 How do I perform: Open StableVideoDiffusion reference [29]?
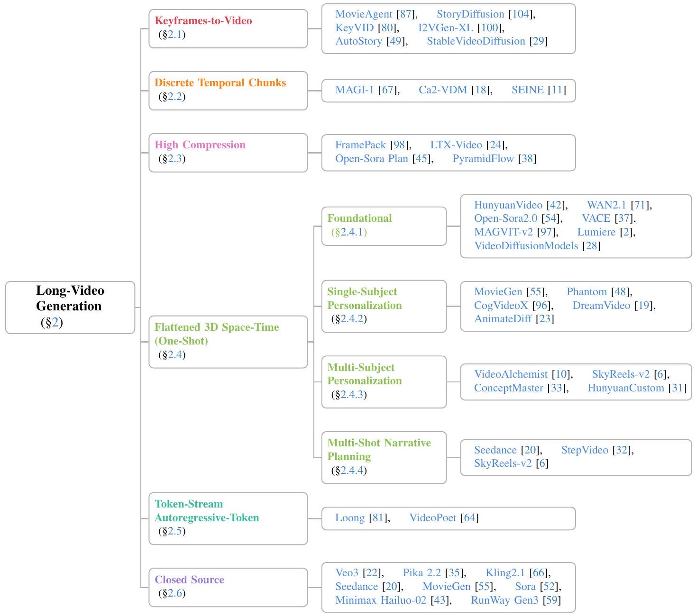coord(538,41)
